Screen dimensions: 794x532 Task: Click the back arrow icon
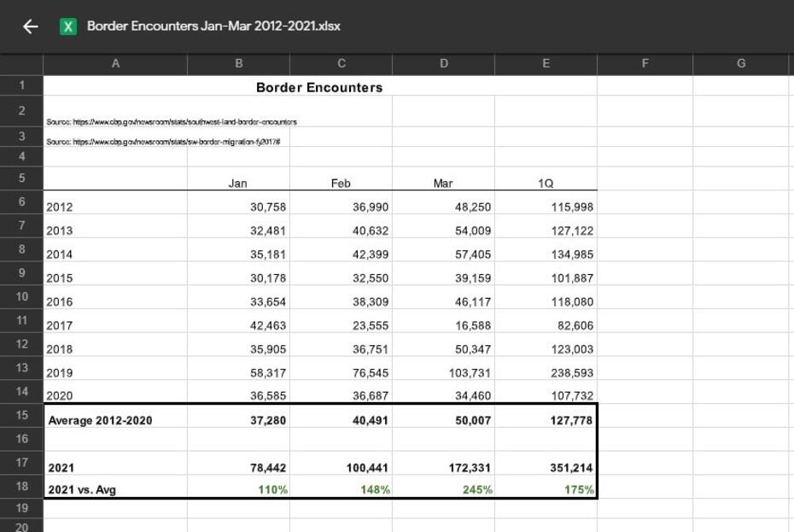pos(31,26)
